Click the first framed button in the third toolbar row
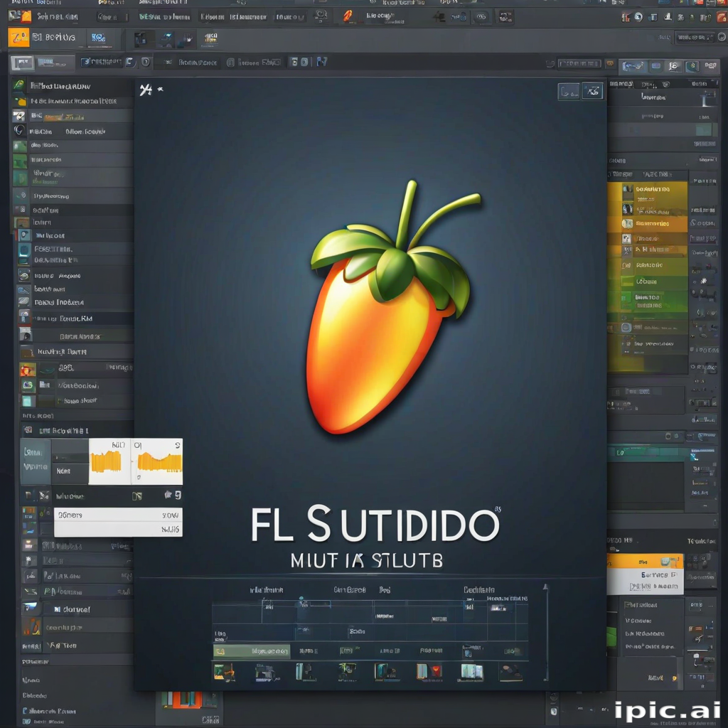Image resolution: width=728 pixels, height=728 pixels. tap(22, 63)
